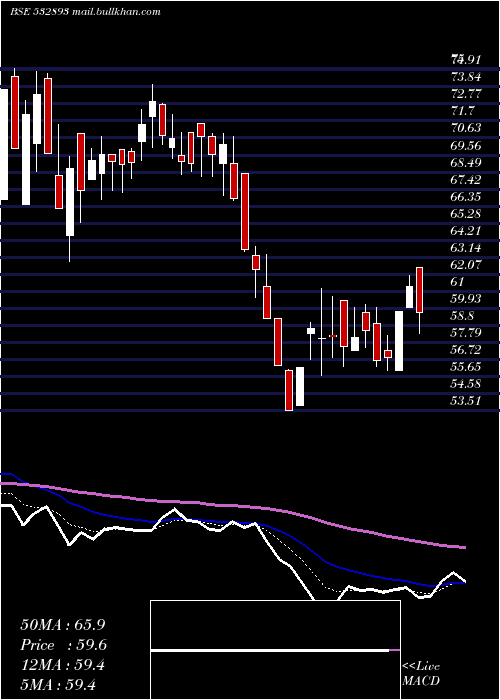Select the 67.42 price level label
500x700 pixels.
pos(467,179)
